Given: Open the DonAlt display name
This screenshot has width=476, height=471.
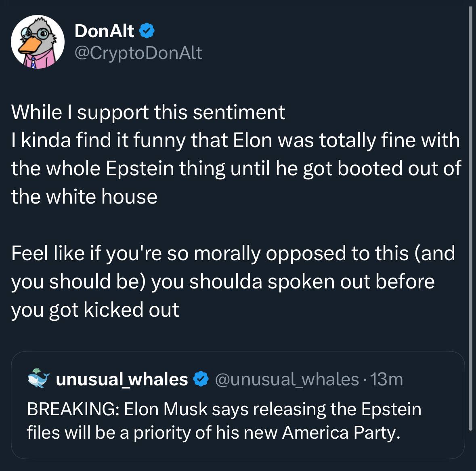Looking at the screenshot, I should tap(104, 31).
